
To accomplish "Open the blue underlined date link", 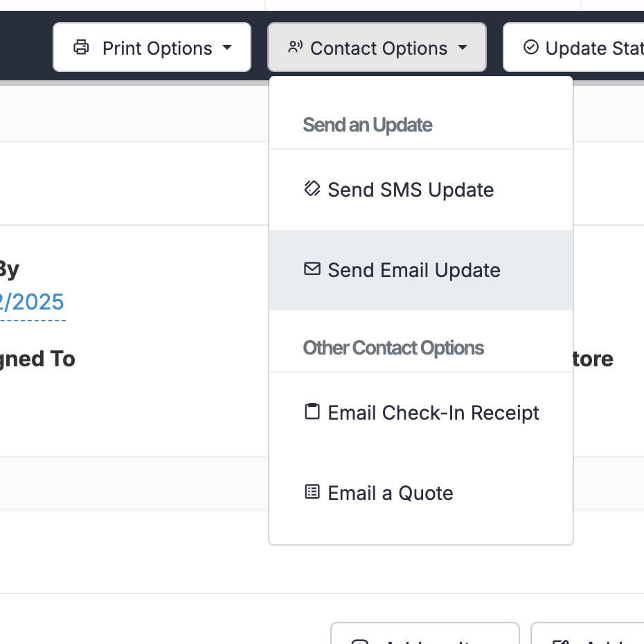I will pos(32,303).
